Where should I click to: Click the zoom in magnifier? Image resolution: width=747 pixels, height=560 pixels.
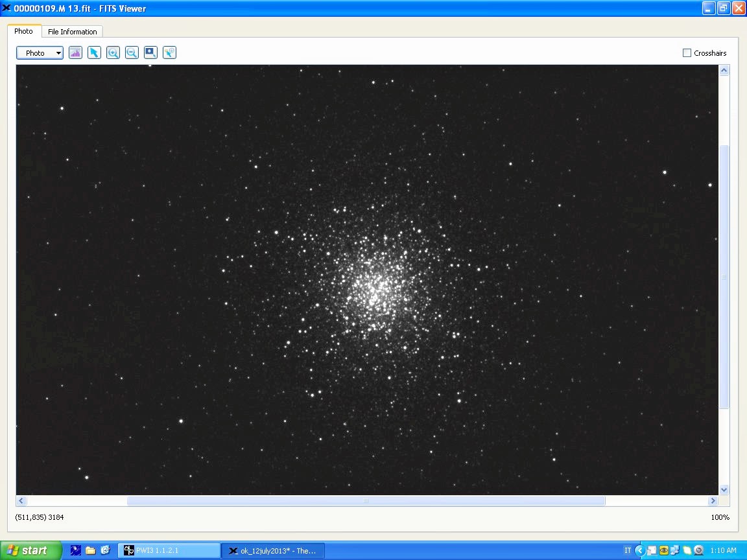[x=113, y=53]
